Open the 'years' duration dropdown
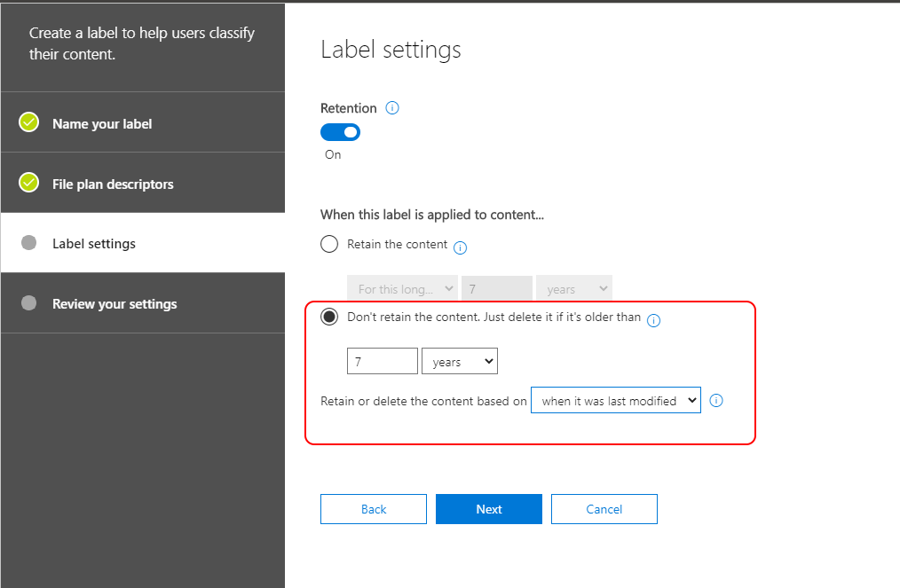 click(459, 361)
